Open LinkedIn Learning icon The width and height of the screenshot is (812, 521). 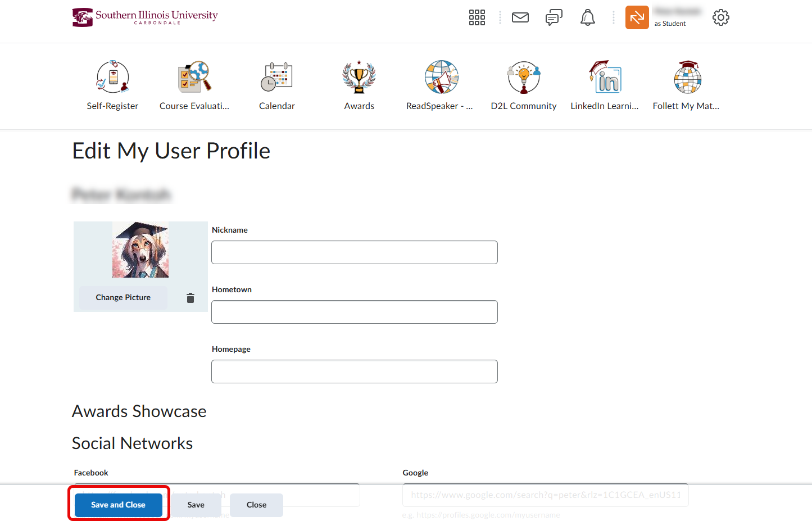605,77
